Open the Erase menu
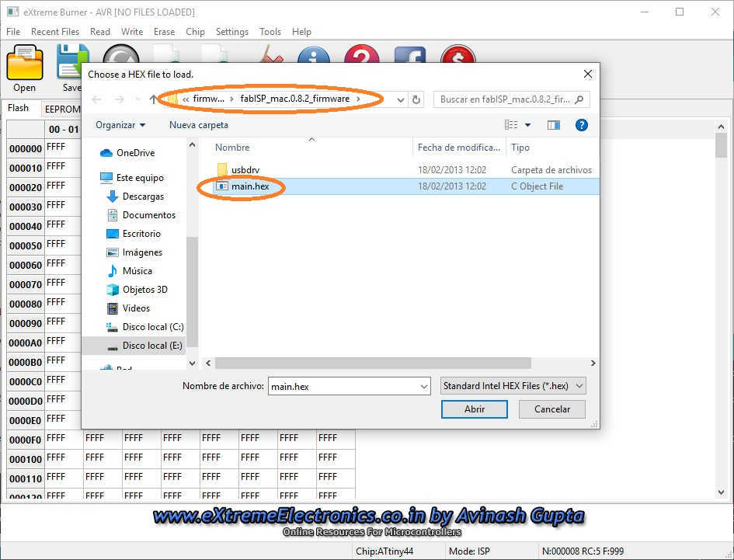The height and width of the screenshot is (560, 734). pos(165,32)
